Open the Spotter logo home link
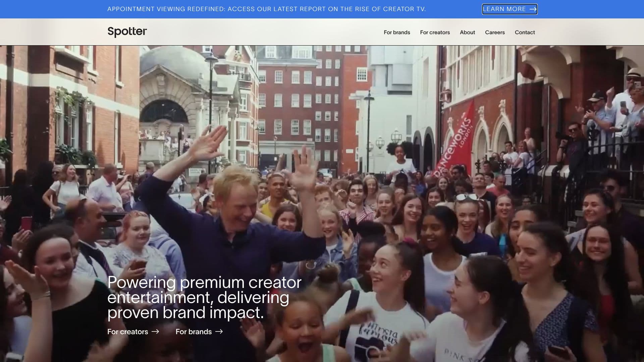The image size is (644, 362). (x=127, y=32)
